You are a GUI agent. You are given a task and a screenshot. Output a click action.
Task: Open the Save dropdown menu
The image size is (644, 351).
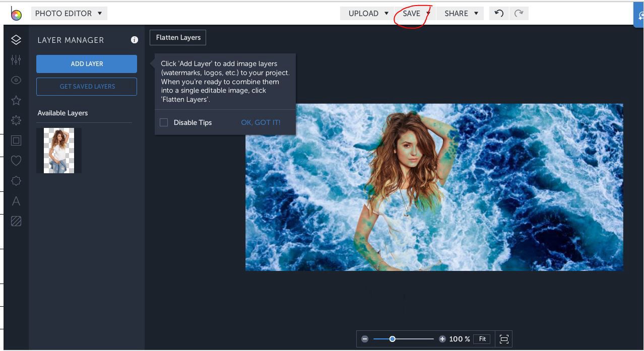coord(416,13)
